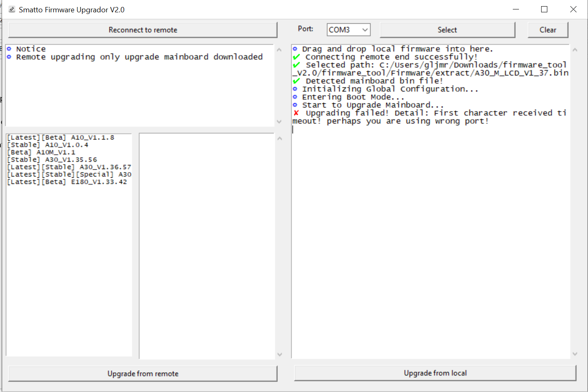Select firmware [Latest][Beta] A10_V1.1.8

pyautogui.click(x=61, y=138)
